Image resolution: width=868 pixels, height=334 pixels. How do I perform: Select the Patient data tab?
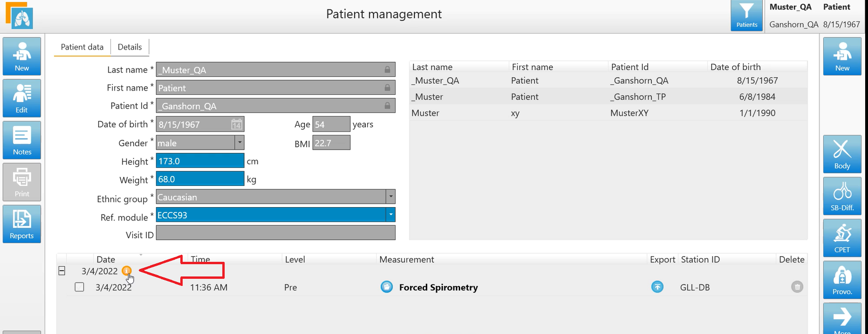82,47
